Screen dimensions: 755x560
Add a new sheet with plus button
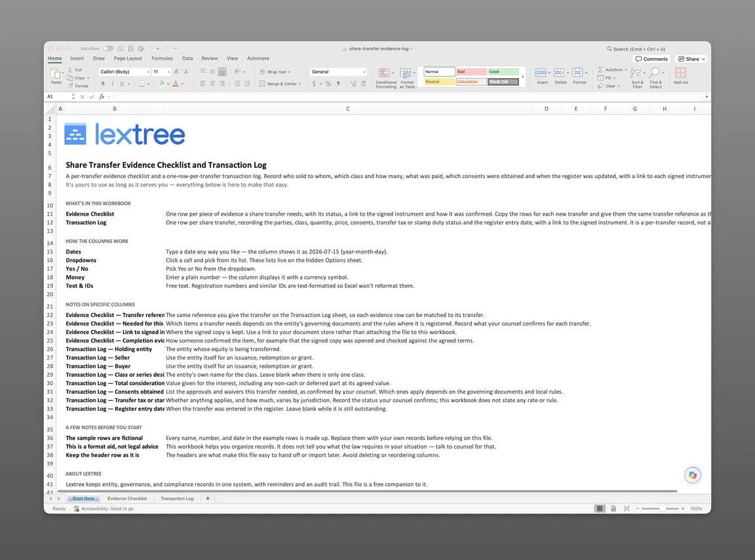pyautogui.click(x=208, y=498)
